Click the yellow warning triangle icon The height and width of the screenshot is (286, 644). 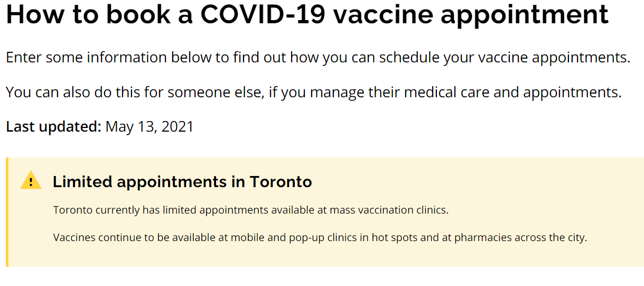pos(31,181)
